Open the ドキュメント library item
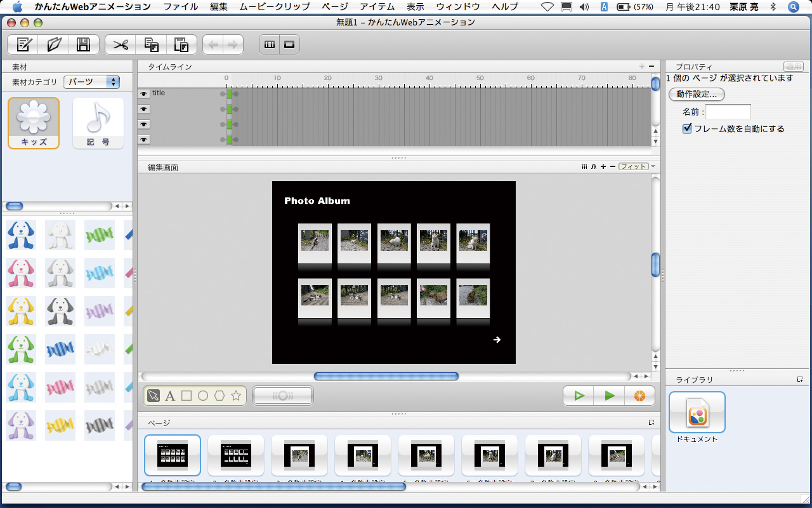812x508 pixels. tap(697, 413)
